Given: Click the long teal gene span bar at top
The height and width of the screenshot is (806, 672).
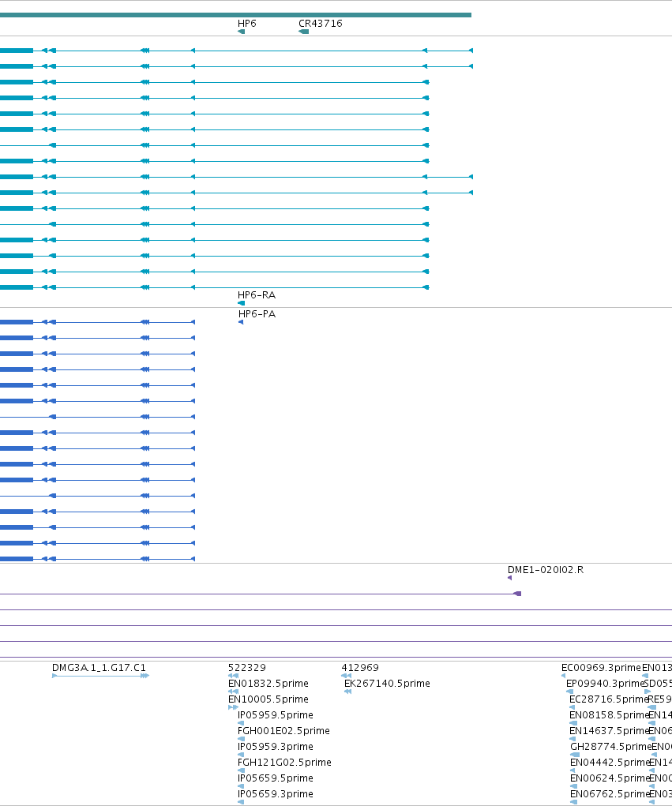Looking at the screenshot, I should coord(235,15).
